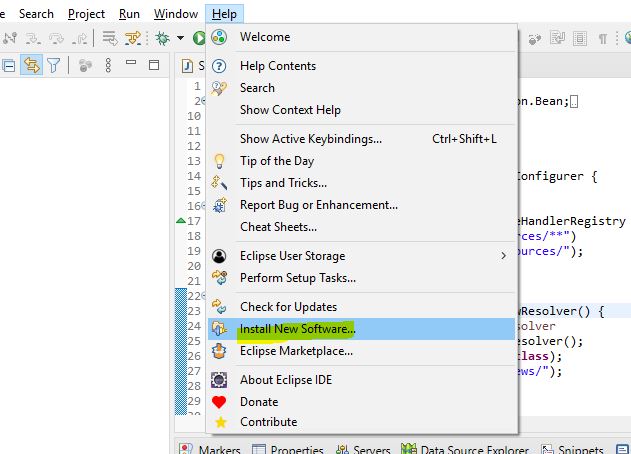Select Report Bug or Enhancement
The image size is (631, 454).
361,205
